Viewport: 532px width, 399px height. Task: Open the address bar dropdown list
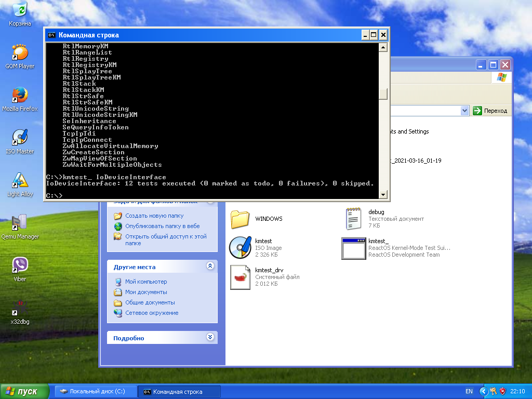[x=464, y=110]
